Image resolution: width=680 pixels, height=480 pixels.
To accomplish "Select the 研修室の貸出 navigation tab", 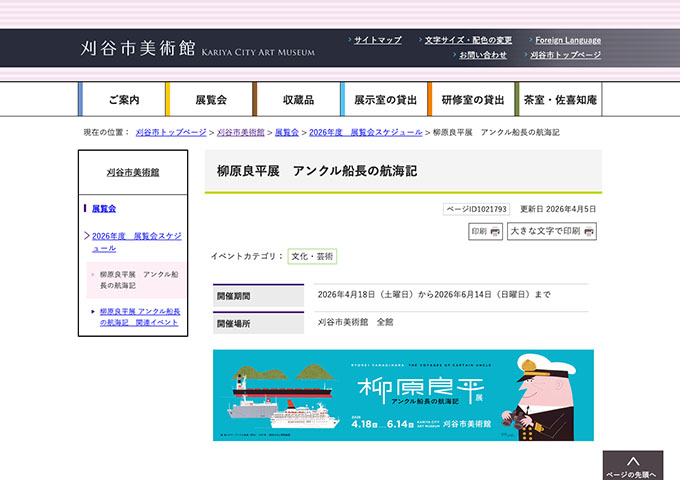I will coord(471,99).
